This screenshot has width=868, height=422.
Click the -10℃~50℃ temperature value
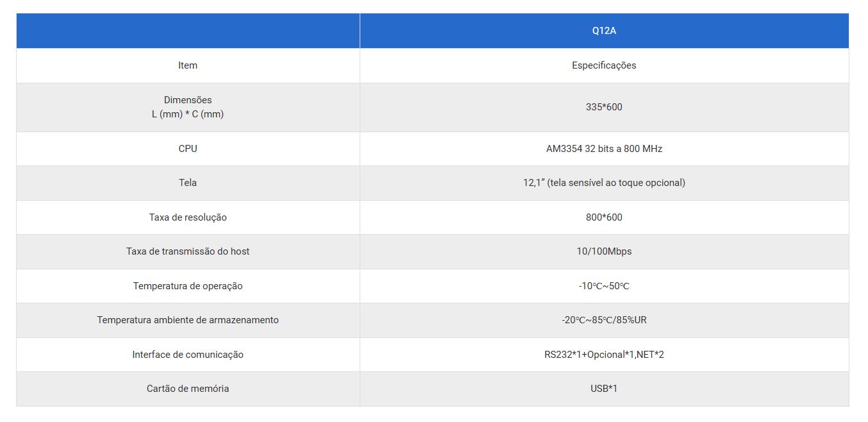click(604, 286)
